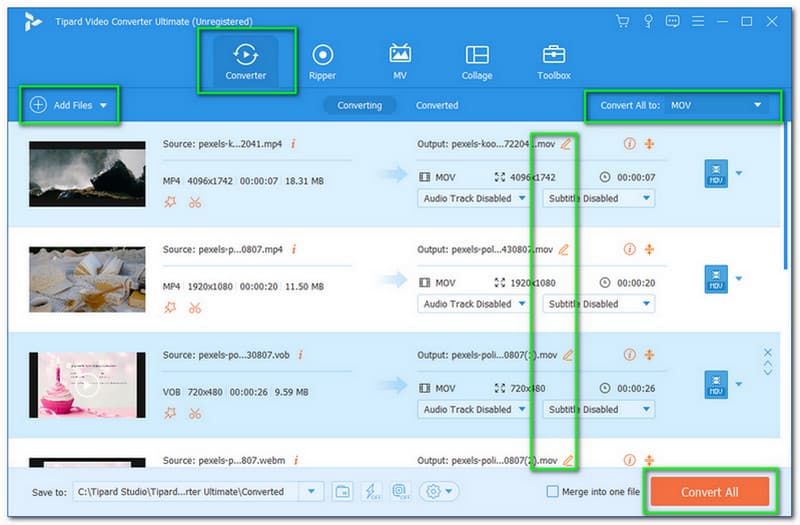Expand format arrow for 4096x1742 video

[739, 173]
